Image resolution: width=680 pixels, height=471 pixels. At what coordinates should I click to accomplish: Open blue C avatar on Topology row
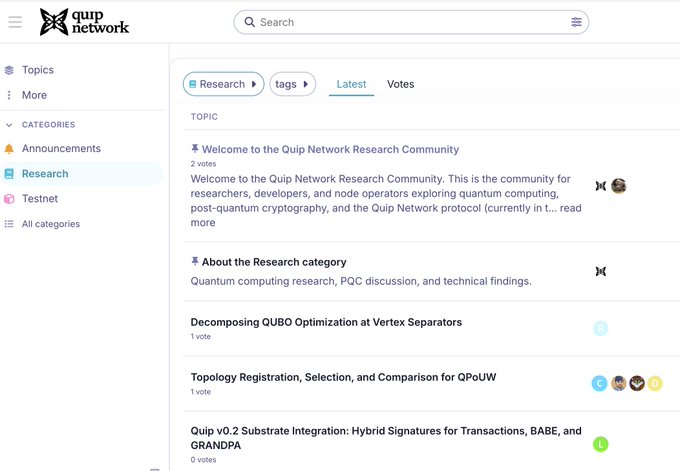[x=599, y=383]
